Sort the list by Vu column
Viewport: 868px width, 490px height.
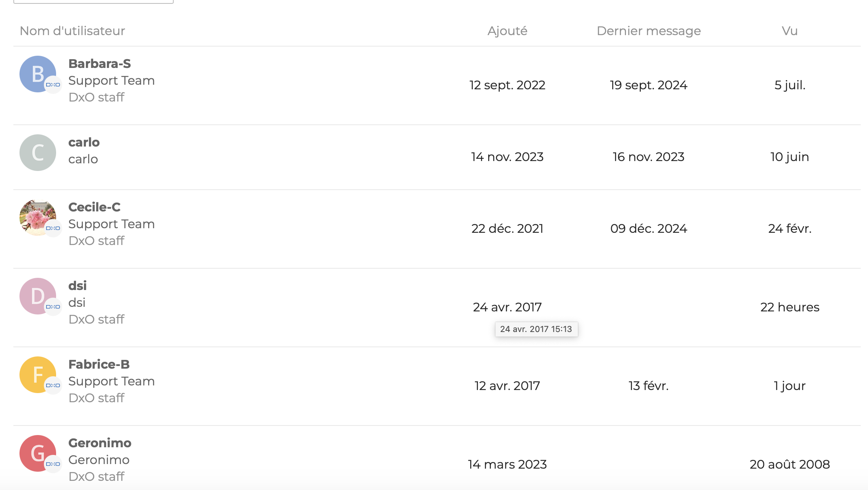(x=790, y=31)
